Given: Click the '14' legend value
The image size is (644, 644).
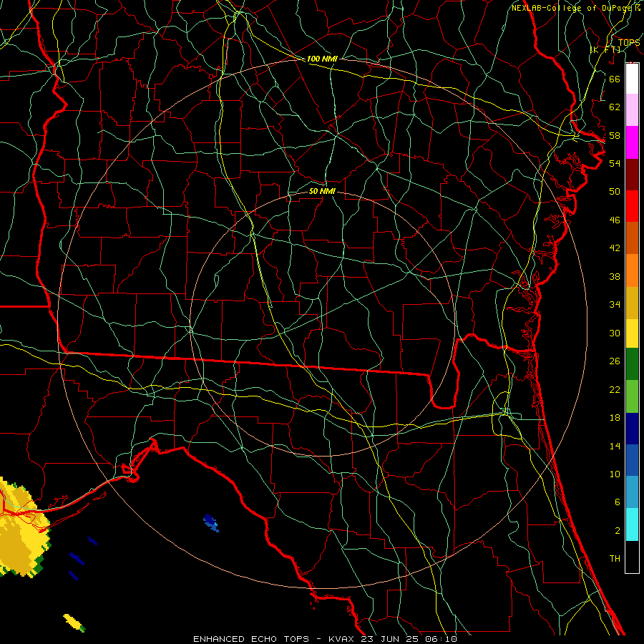Looking at the screenshot, I should coord(615,446).
